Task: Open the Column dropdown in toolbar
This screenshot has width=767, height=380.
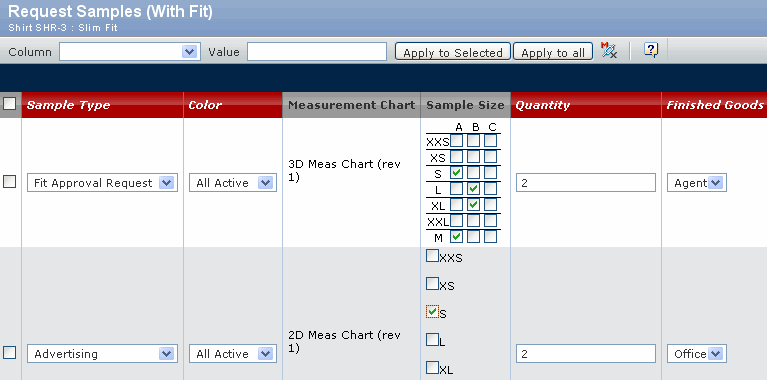Action: point(130,52)
